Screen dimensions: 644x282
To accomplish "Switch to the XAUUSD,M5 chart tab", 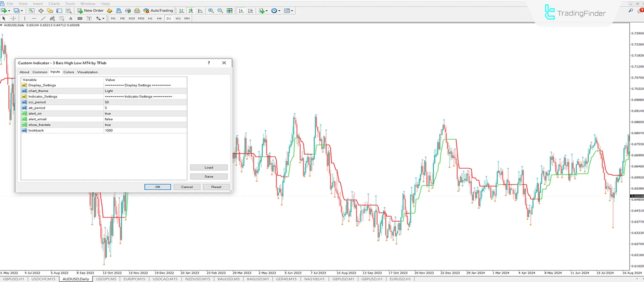I will 228,279.
